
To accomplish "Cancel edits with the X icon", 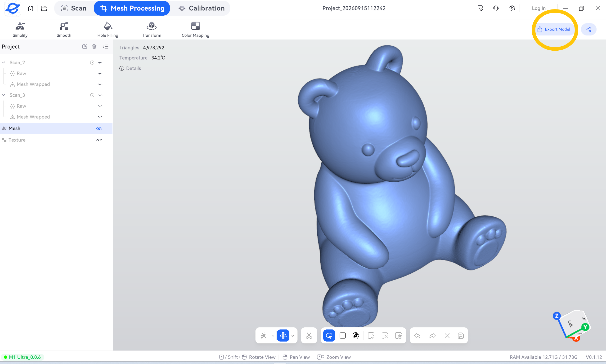I will 447,336.
